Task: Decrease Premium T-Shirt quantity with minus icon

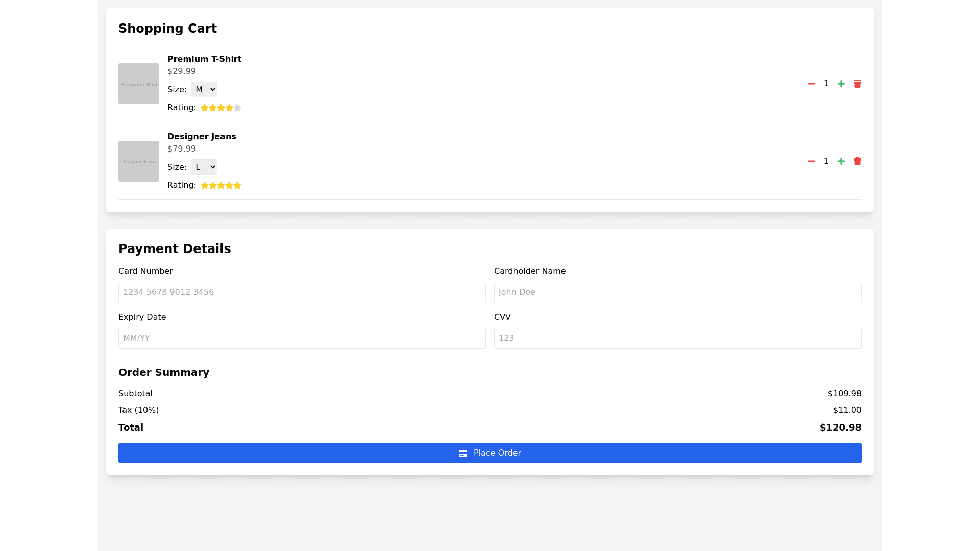Action: point(812,84)
